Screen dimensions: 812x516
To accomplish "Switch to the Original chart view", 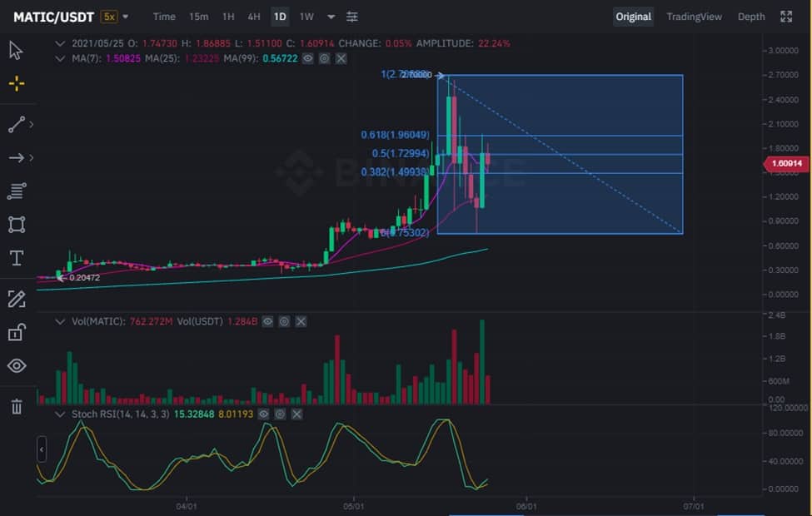I will [633, 17].
